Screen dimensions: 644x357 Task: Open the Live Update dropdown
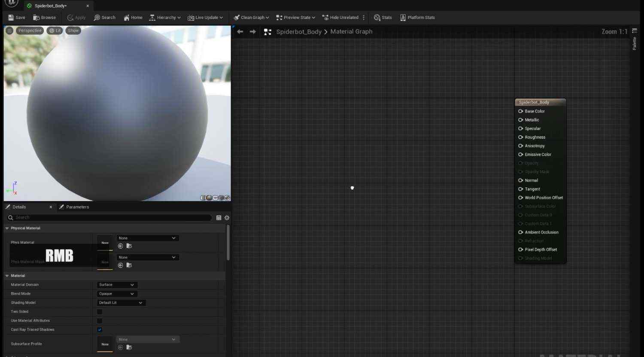[x=205, y=18]
